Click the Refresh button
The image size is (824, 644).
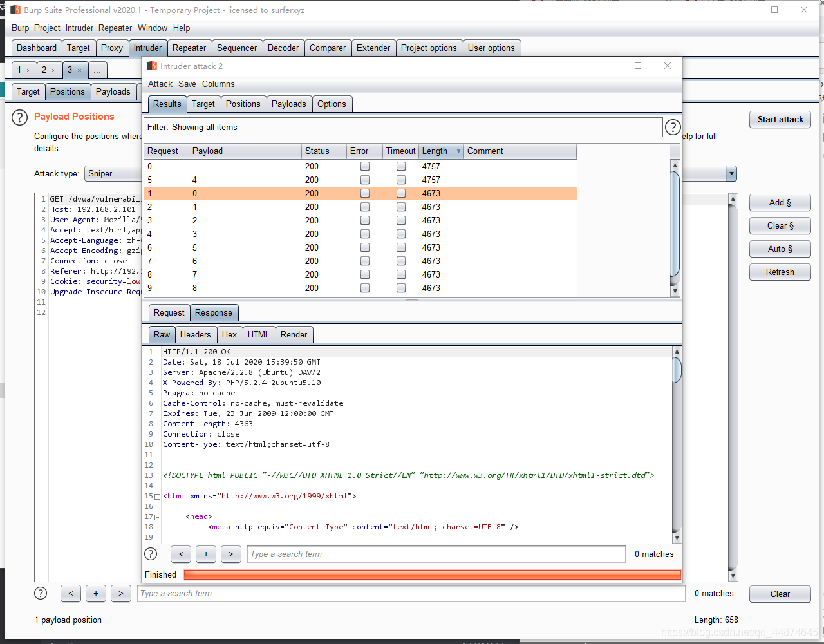[780, 272]
